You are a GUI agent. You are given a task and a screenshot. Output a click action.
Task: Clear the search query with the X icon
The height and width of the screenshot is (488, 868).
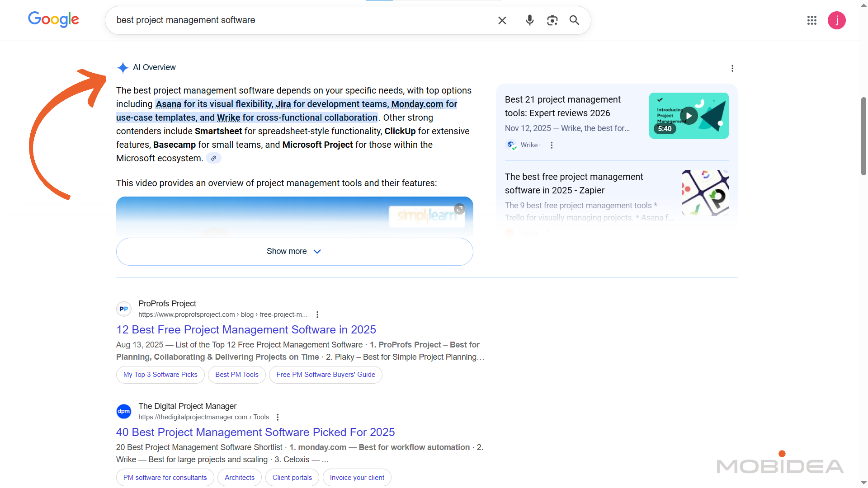click(502, 20)
